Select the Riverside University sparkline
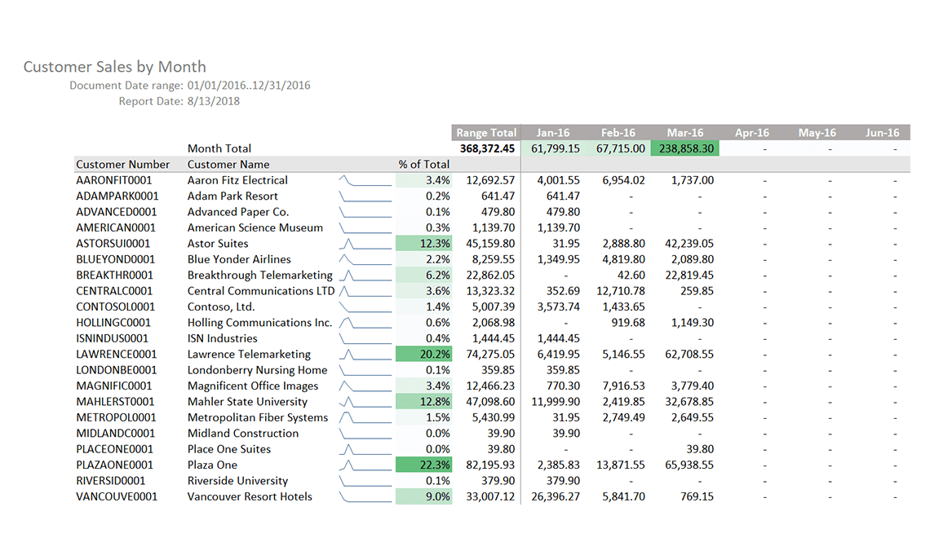 point(365,480)
